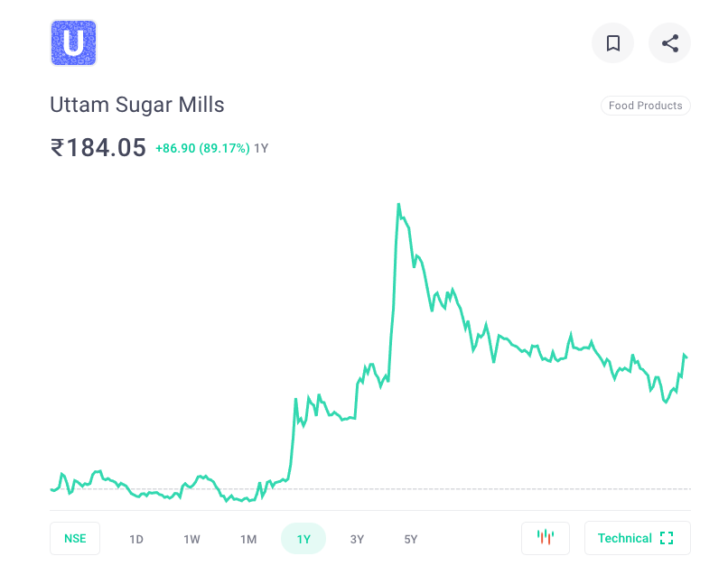Select the 5Y time range
The image size is (728, 584).
411,539
